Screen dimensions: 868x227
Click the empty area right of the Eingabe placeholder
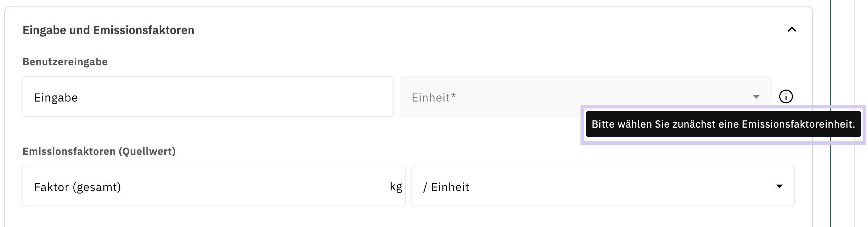pos(236,97)
